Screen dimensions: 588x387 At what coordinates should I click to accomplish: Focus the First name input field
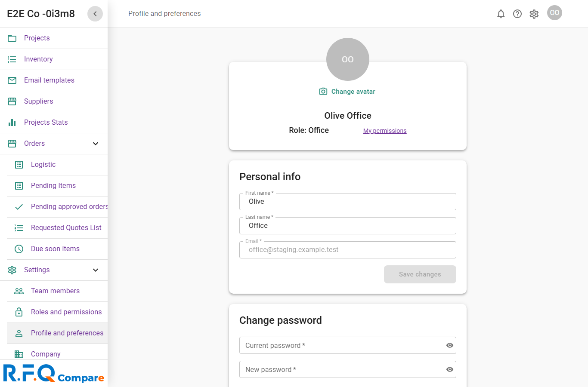click(348, 202)
